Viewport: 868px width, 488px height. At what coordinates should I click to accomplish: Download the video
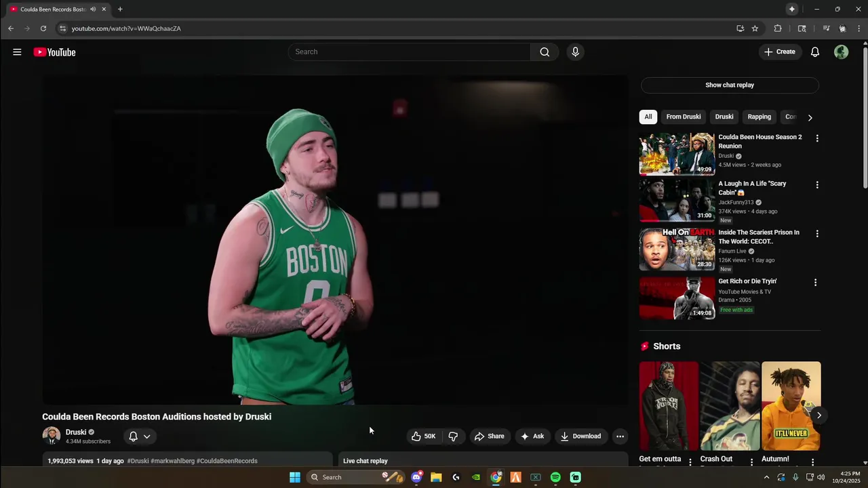[580, 436]
